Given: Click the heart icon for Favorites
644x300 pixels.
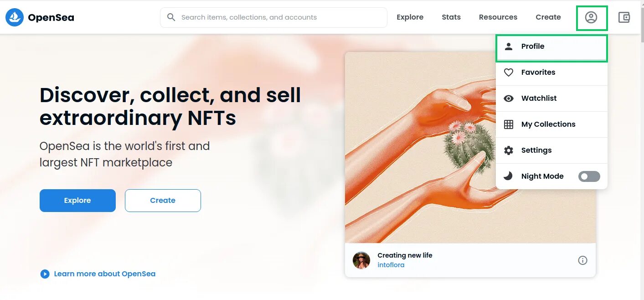Looking at the screenshot, I should tap(509, 72).
